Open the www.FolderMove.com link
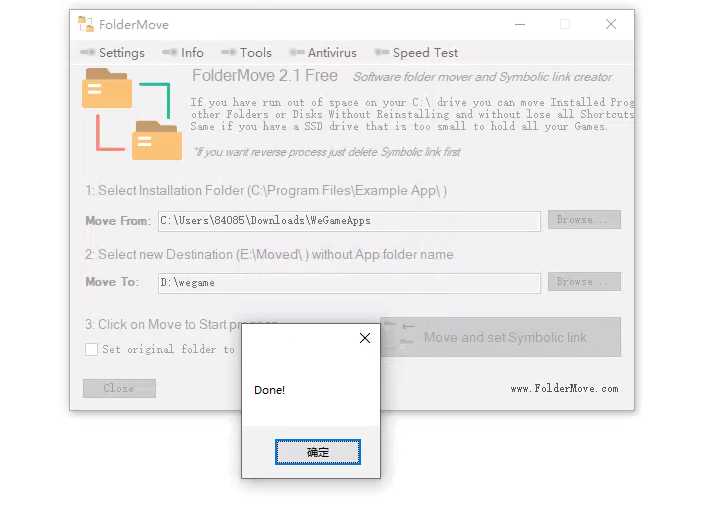This screenshot has width=705, height=525. tap(564, 388)
